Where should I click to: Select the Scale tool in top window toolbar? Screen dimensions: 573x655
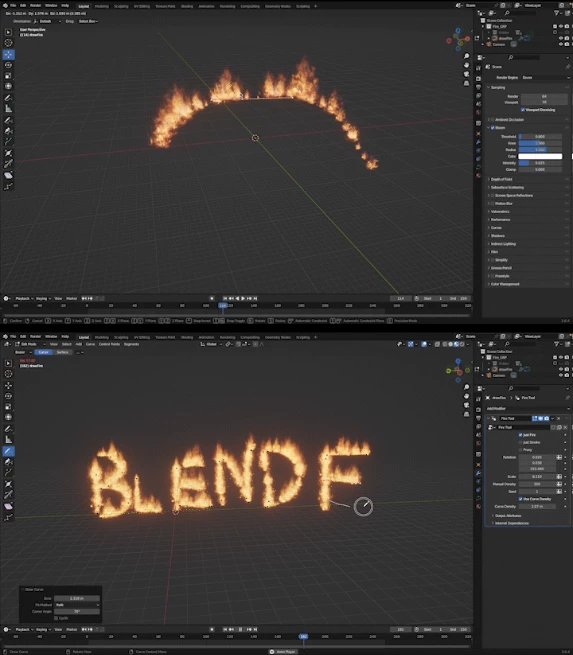tap(8, 76)
